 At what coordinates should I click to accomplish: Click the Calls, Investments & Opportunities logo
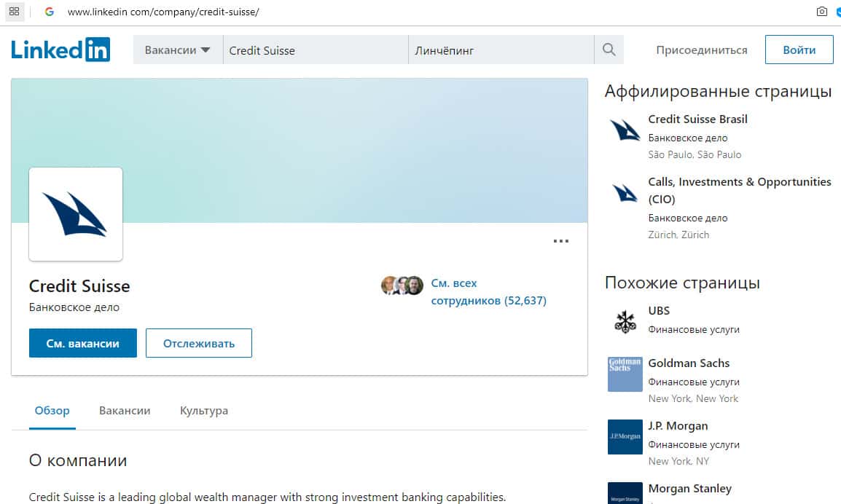pyautogui.click(x=625, y=193)
